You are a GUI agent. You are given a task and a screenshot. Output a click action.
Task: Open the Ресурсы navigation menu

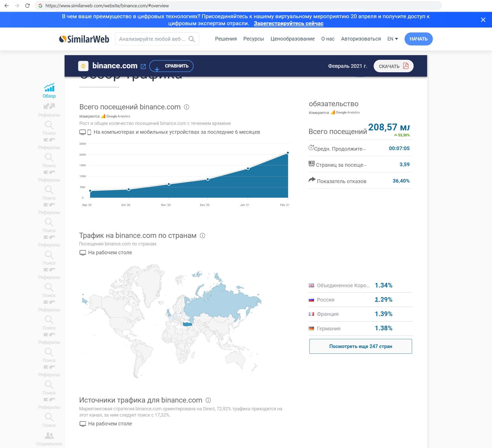pyautogui.click(x=254, y=39)
